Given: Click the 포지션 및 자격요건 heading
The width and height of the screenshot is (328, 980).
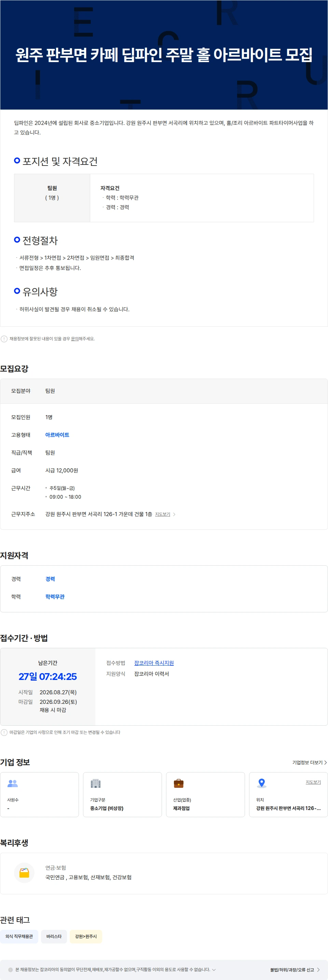Looking at the screenshot, I should [x=60, y=161].
